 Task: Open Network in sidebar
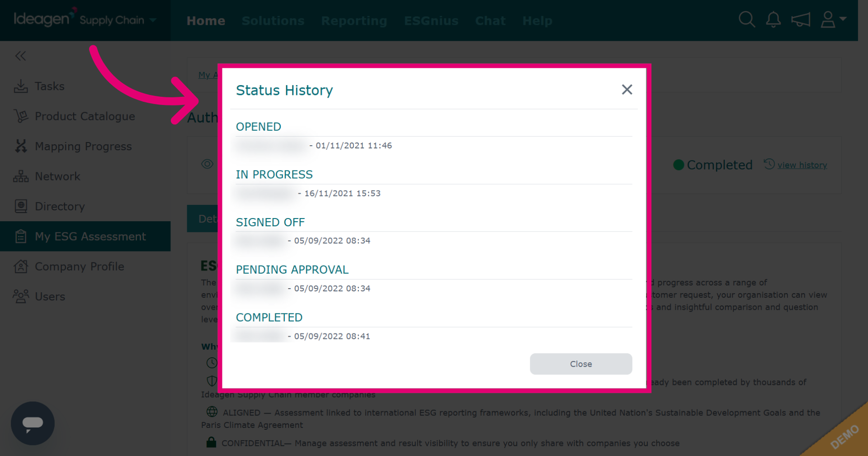[x=85, y=176]
